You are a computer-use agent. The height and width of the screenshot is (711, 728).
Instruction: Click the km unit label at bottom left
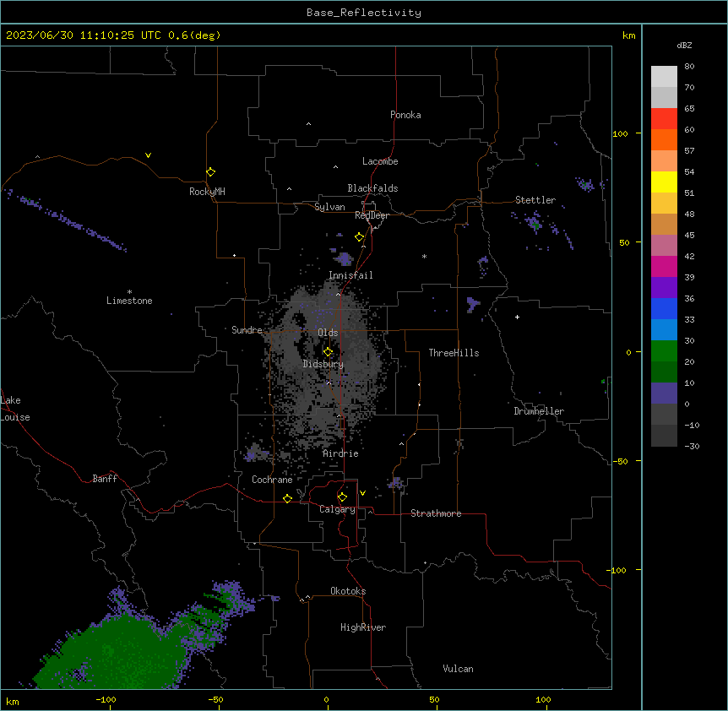13,701
